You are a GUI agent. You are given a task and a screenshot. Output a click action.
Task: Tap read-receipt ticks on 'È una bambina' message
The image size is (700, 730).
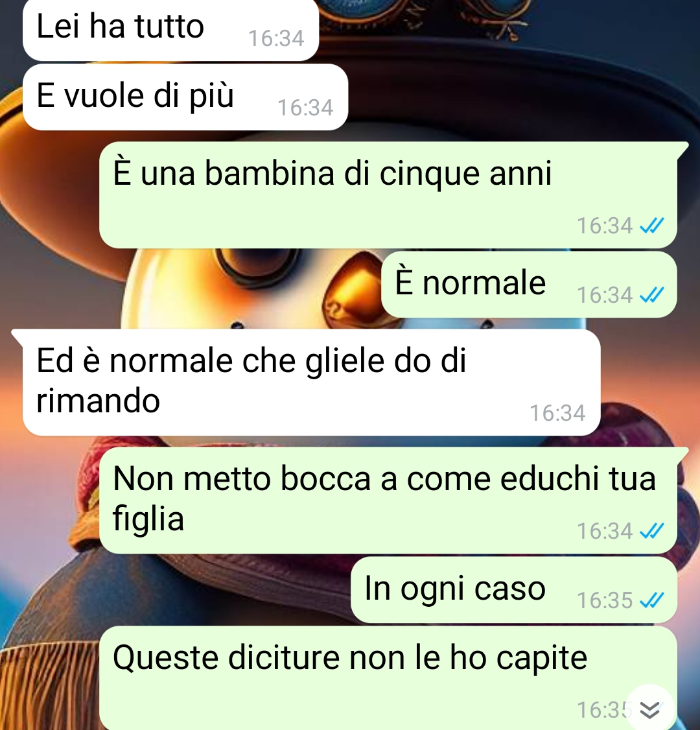651,226
